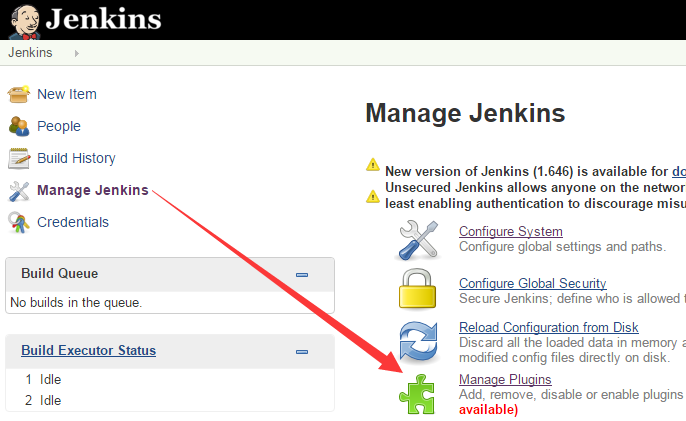The height and width of the screenshot is (421, 686).
Task: Click the People icon in sidebar
Action: [x=19, y=126]
